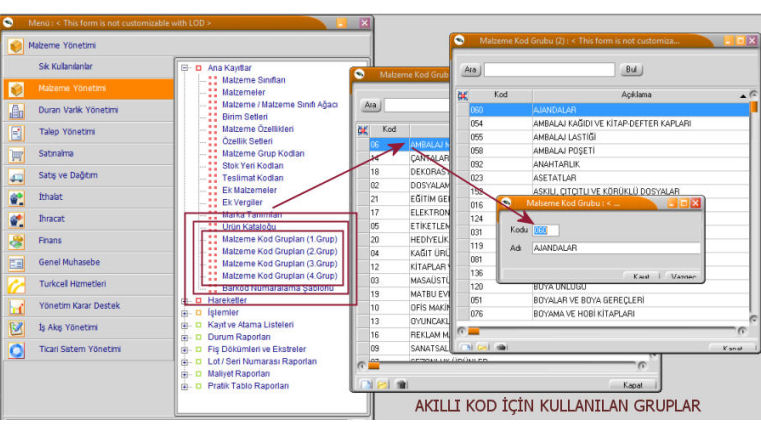This screenshot has width=761, height=433.
Task: Expand the Maliyet Raporları node
Action: 184,374
